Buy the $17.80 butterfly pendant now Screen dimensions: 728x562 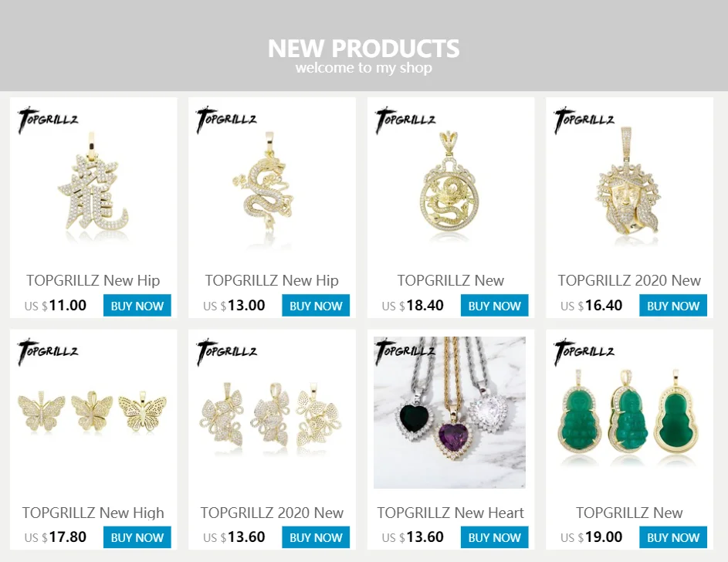137,537
